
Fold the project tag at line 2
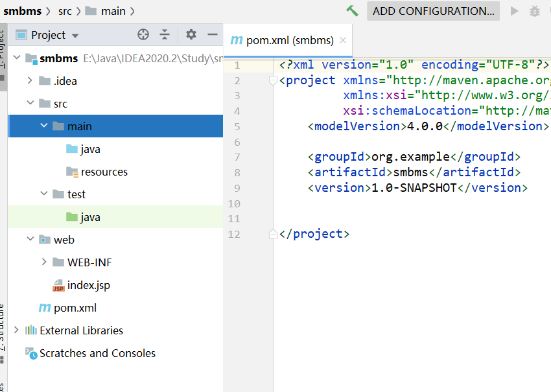tap(273, 81)
